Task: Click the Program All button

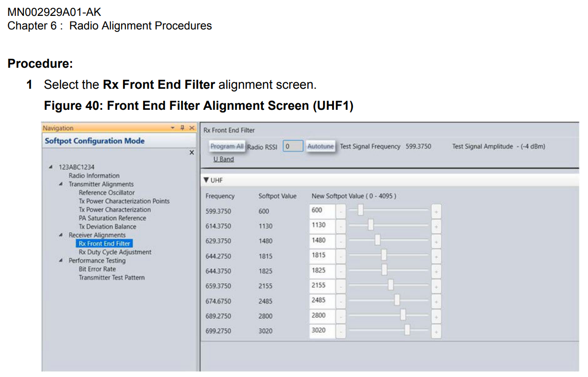Action: point(227,146)
